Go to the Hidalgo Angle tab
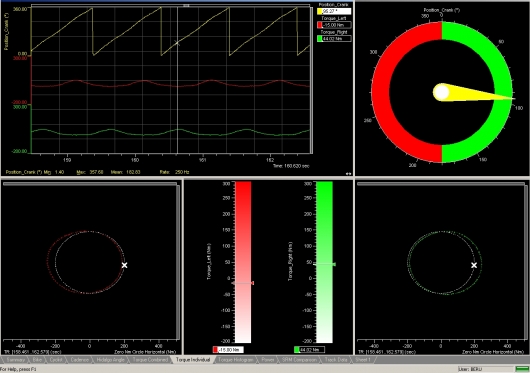This screenshot has height=373, width=530. (111, 360)
